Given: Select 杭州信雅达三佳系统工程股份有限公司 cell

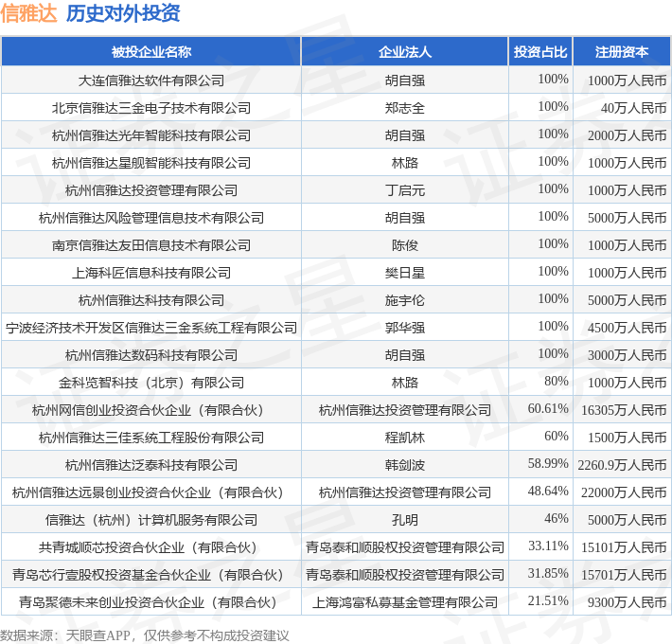Looking at the screenshot, I should click(x=150, y=438).
